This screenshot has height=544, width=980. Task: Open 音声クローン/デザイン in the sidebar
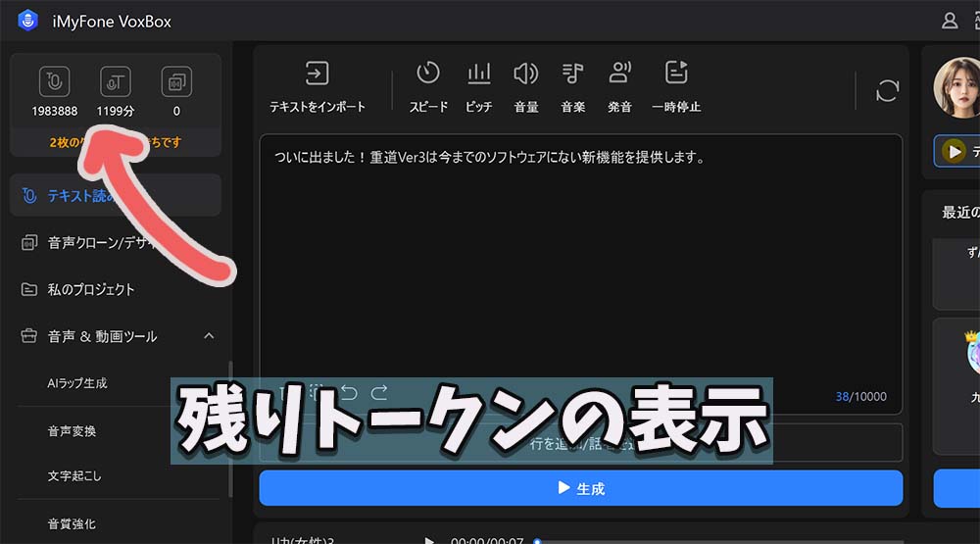[116, 243]
